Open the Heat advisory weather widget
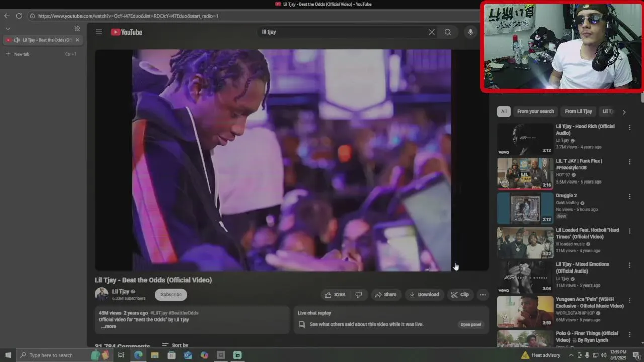The image size is (644, 362). tap(540, 355)
